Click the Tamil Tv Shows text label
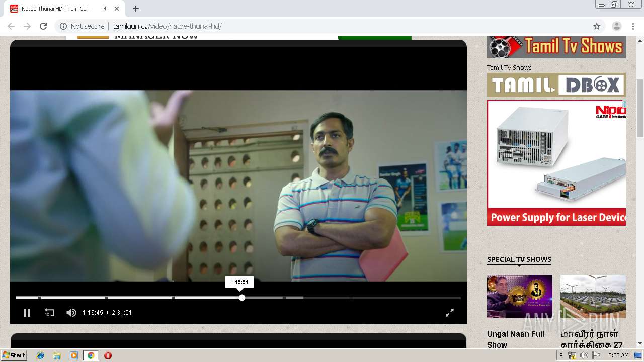 coord(509,67)
